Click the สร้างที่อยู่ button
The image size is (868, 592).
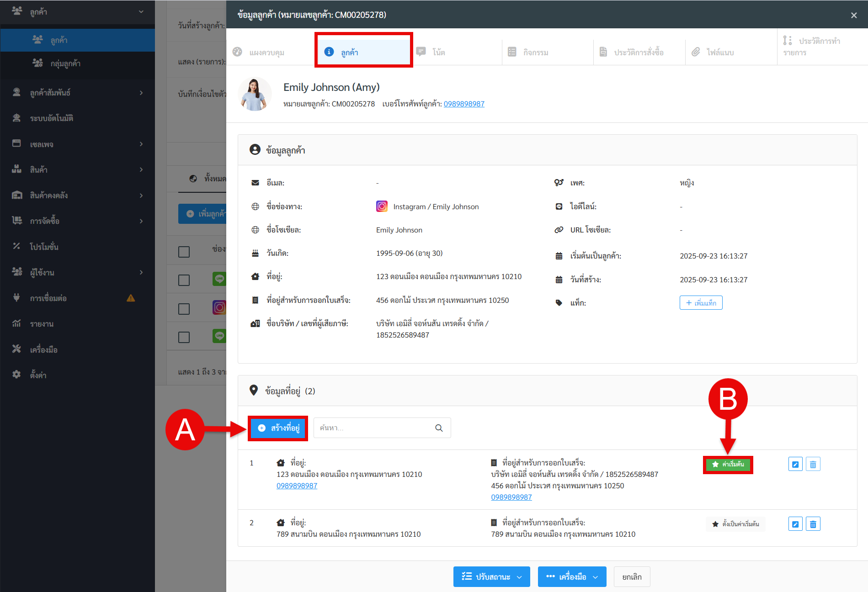pos(278,428)
